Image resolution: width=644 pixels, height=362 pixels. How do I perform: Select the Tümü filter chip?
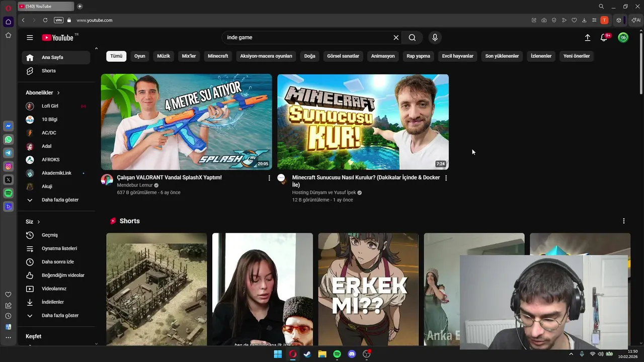[x=116, y=56]
